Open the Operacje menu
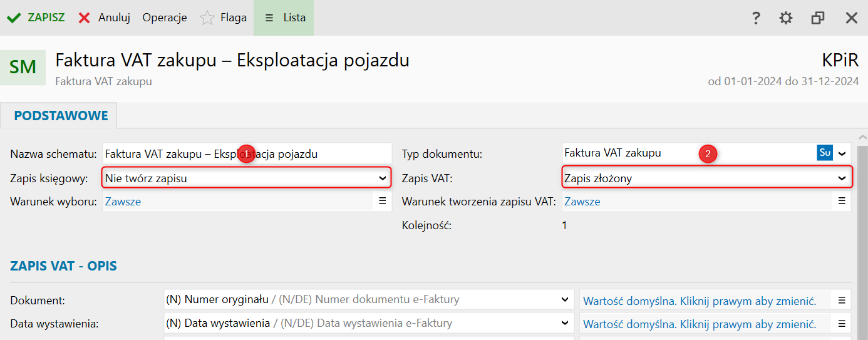This screenshot has height=340, width=868. click(165, 18)
